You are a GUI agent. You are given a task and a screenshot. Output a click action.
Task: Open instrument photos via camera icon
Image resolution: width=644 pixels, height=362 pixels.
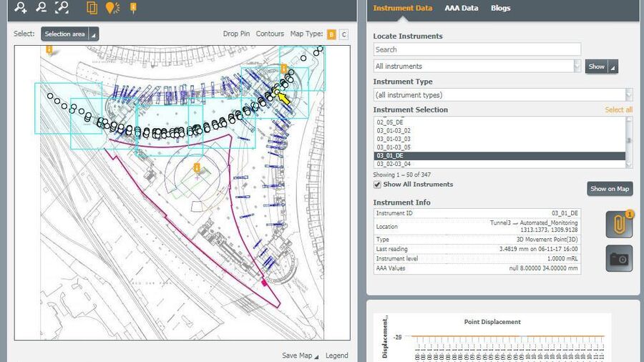619,258
